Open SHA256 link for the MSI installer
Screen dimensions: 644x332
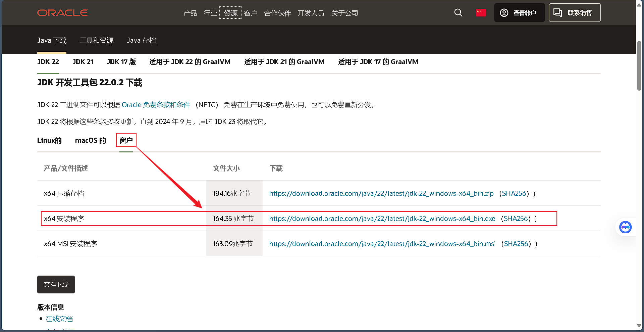pyautogui.click(x=516, y=244)
